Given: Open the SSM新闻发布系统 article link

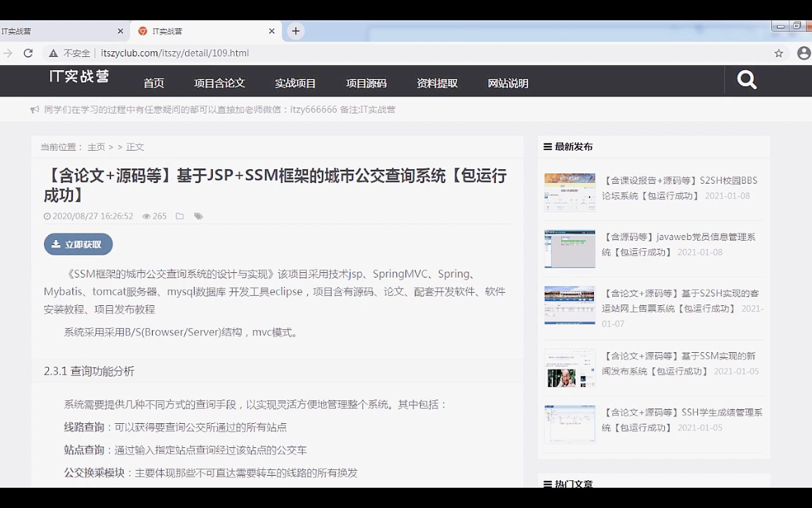Looking at the screenshot, I should pyautogui.click(x=680, y=364).
